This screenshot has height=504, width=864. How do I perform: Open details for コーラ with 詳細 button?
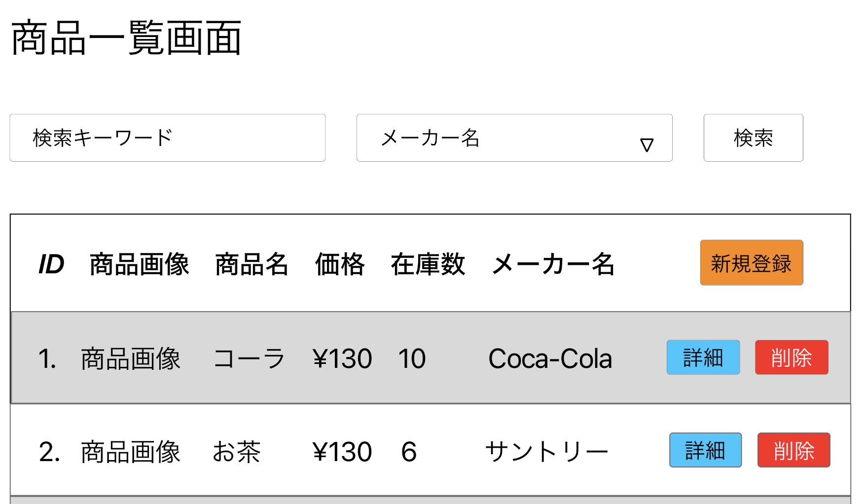(x=703, y=358)
